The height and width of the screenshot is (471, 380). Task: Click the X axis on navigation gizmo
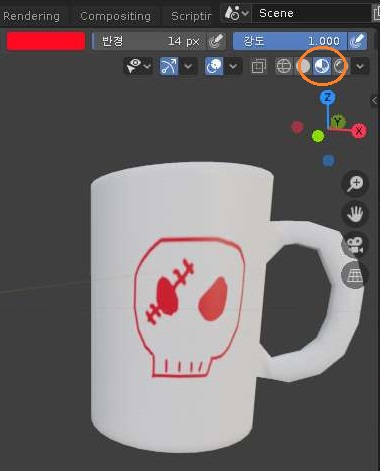tap(359, 131)
